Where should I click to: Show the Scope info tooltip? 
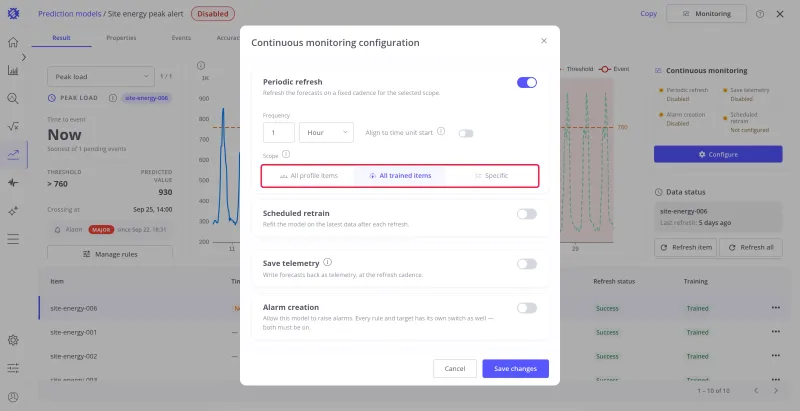tap(286, 154)
